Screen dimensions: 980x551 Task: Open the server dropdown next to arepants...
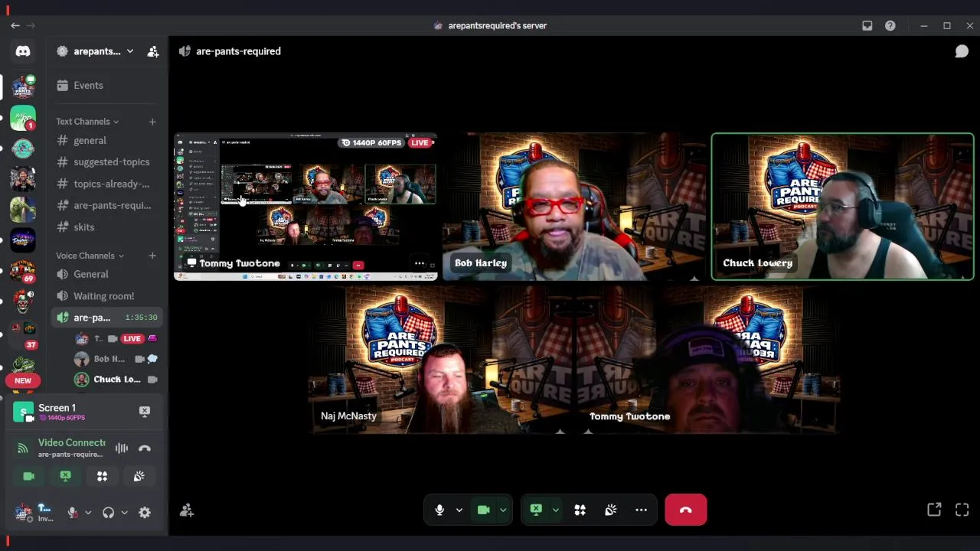[130, 51]
